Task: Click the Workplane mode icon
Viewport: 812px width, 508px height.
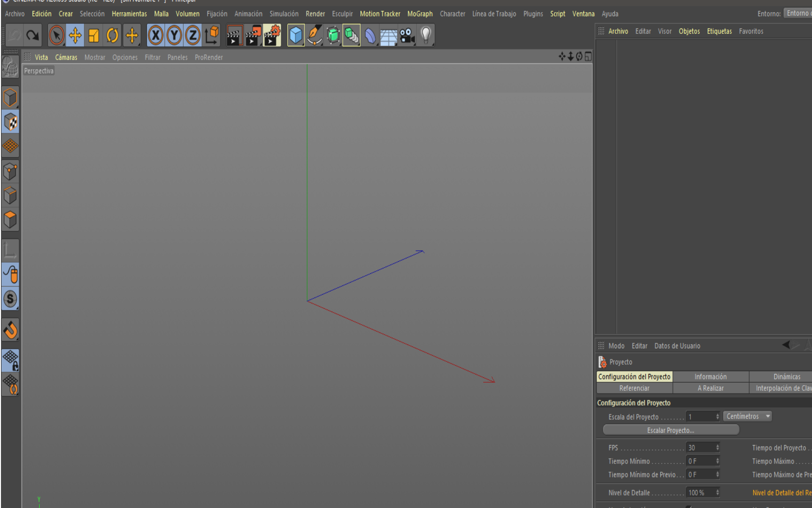Action: click(10, 146)
